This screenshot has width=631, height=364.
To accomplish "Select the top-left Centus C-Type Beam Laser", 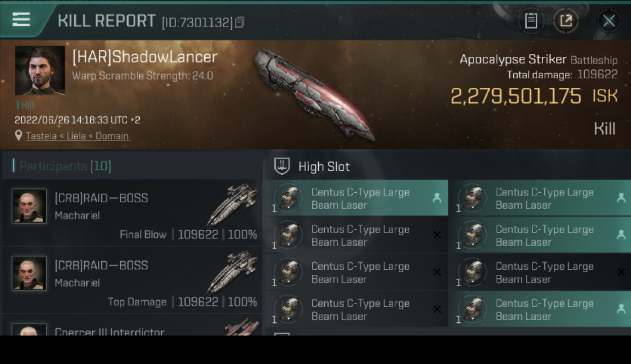I will pyautogui.click(x=356, y=198).
